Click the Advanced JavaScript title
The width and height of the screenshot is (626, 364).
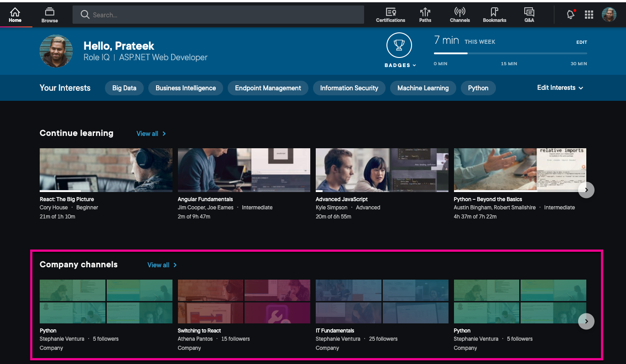[342, 199]
